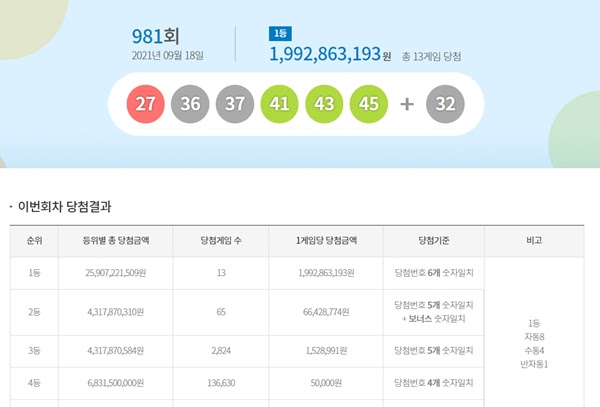The height and width of the screenshot is (407, 600).
Task: Select per-game amount 1,992,863,193원 in table
Action: coord(326,273)
